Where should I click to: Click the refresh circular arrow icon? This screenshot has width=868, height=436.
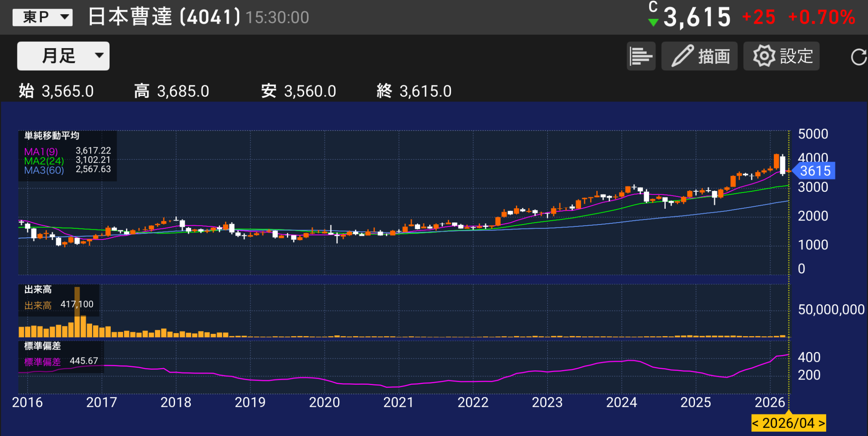pyautogui.click(x=859, y=57)
